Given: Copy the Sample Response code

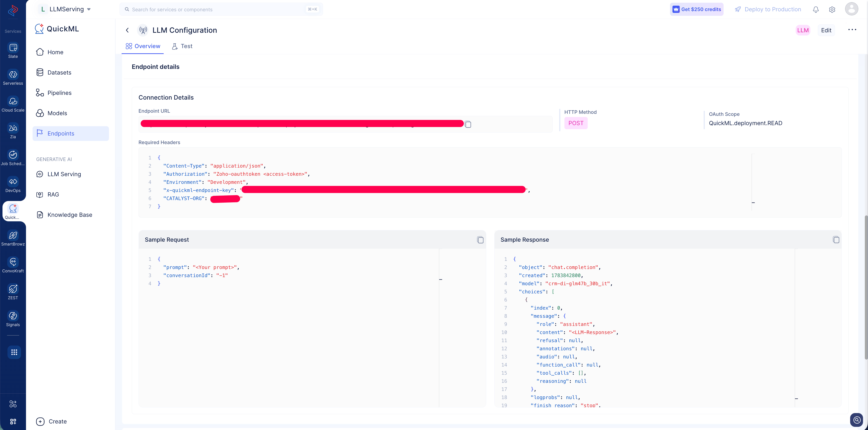Looking at the screenshot, I should [836, 240].
